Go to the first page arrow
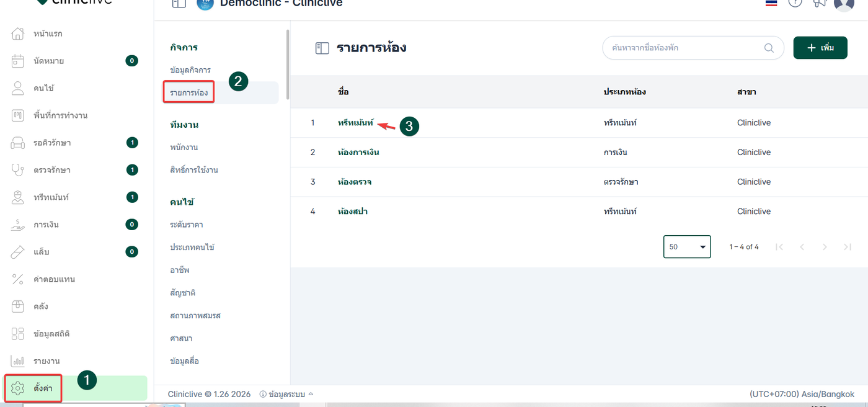This screenshot has height=407, width=868. coord(779,247)
